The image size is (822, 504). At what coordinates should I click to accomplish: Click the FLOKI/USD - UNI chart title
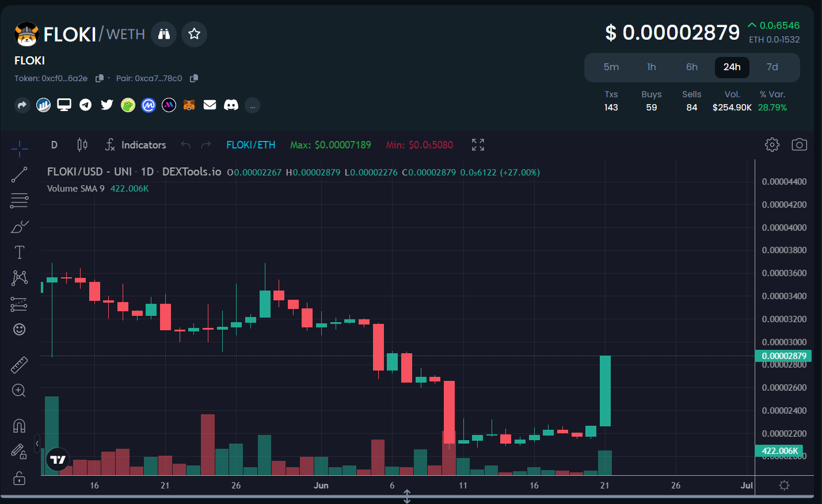point(134,172)
